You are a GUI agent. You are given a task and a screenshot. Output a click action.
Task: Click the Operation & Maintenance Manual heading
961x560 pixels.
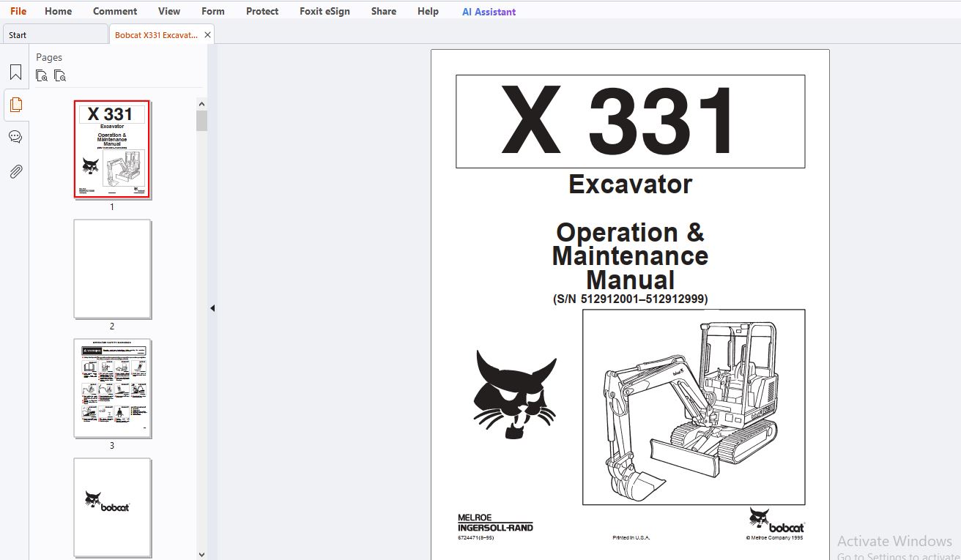[630, 255]
